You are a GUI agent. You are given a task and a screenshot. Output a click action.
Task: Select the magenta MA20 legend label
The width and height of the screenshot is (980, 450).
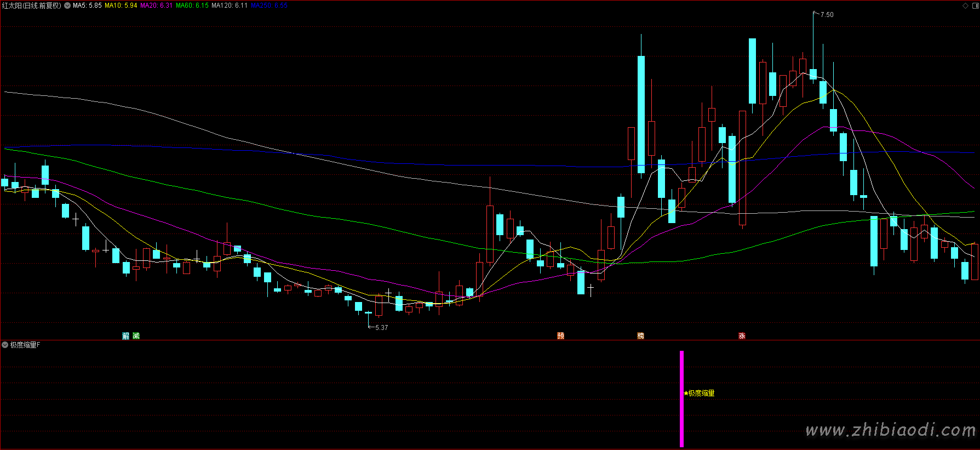(156, 5)
